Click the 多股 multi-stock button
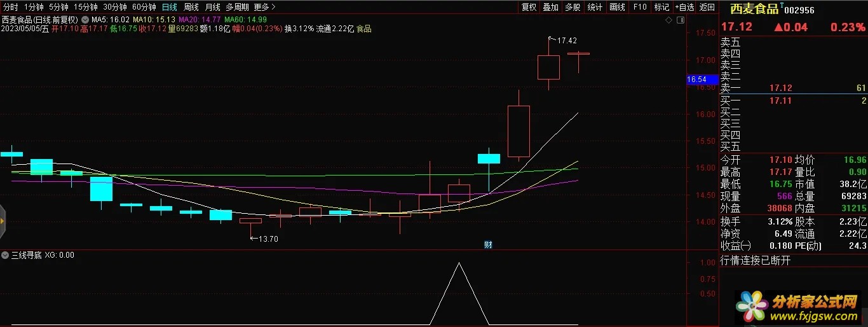The height and width of the screenshot is (327, 868). click(x=573, y=8)
